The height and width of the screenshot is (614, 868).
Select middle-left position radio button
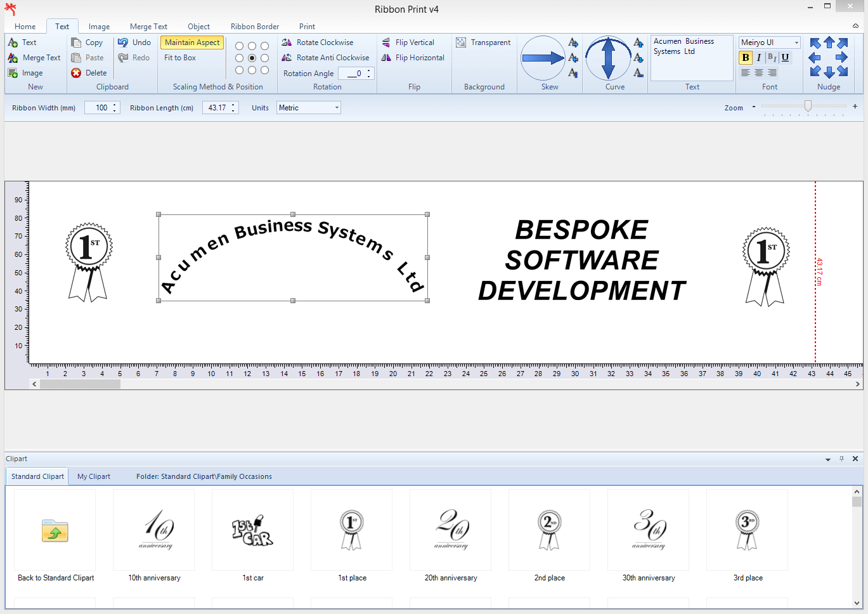(x=240, y=58)
